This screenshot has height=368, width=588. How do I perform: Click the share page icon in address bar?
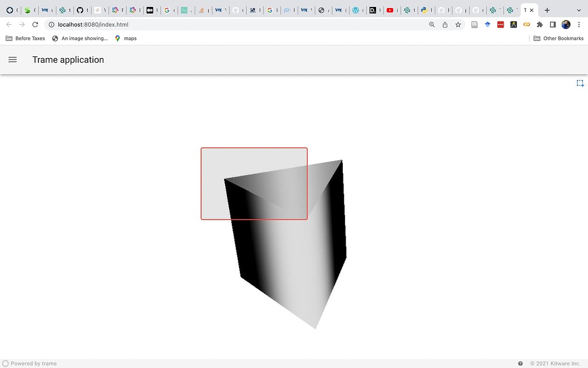point(445,25)
